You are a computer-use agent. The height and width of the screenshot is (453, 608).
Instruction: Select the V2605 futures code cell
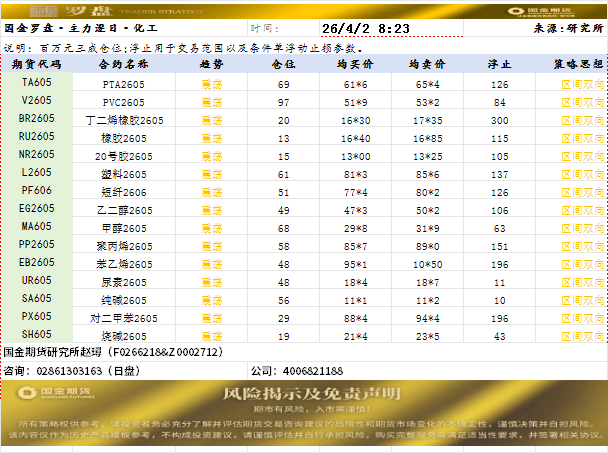pos(36,100)
